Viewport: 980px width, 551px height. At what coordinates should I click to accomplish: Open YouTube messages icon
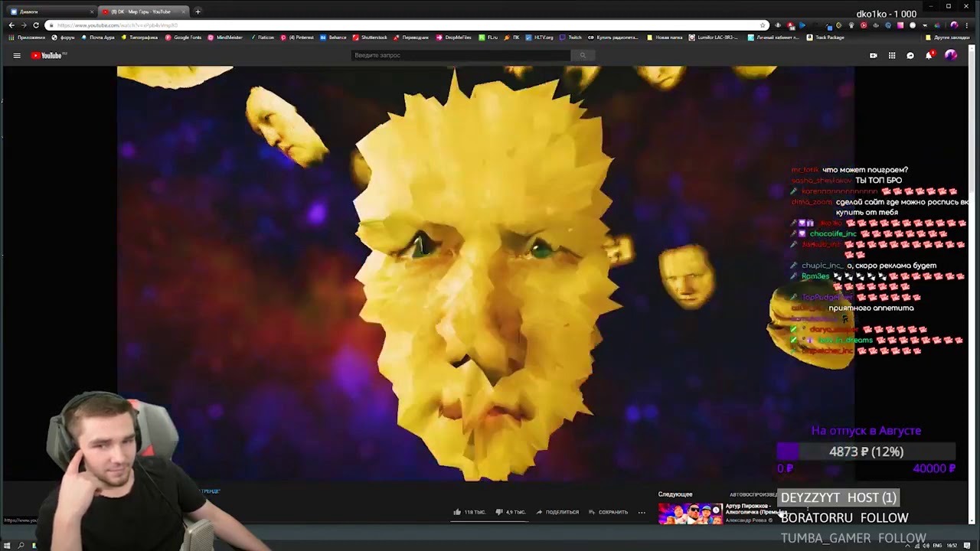coord(910,55)
